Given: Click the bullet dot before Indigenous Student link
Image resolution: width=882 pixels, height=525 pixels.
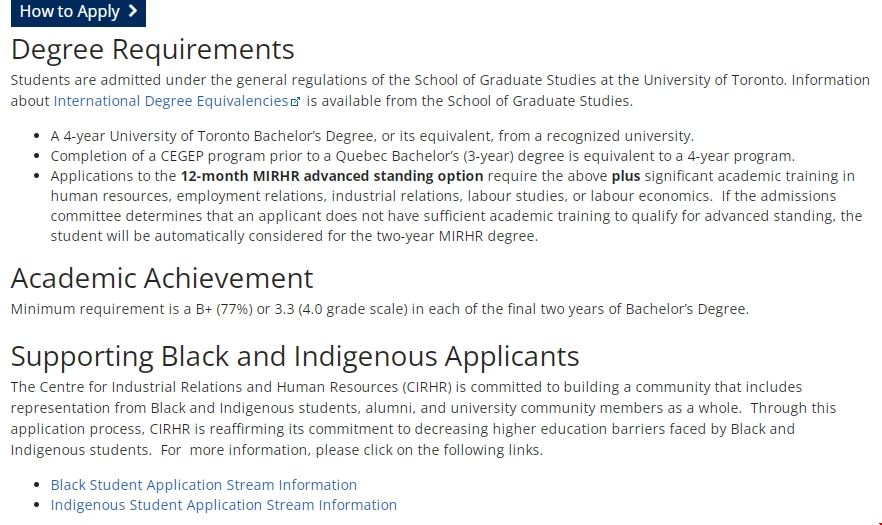Looking at the screenshot, I should coord(37,506).
